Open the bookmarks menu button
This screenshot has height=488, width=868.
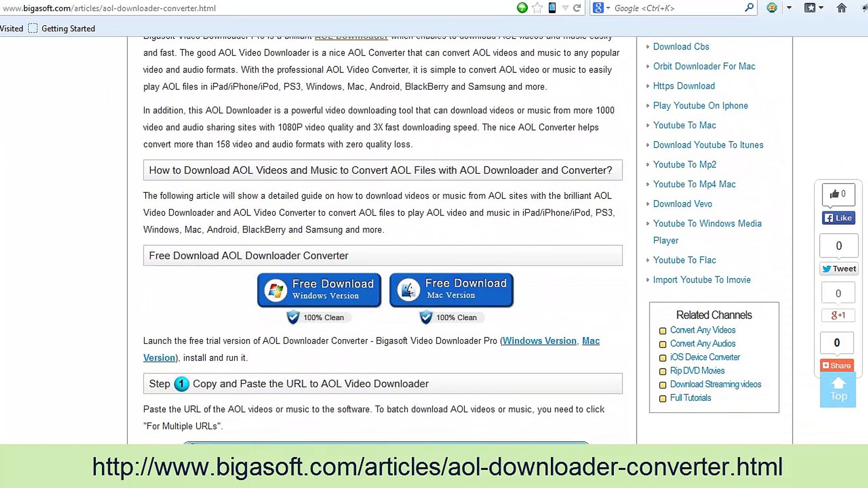pos(810,8)
